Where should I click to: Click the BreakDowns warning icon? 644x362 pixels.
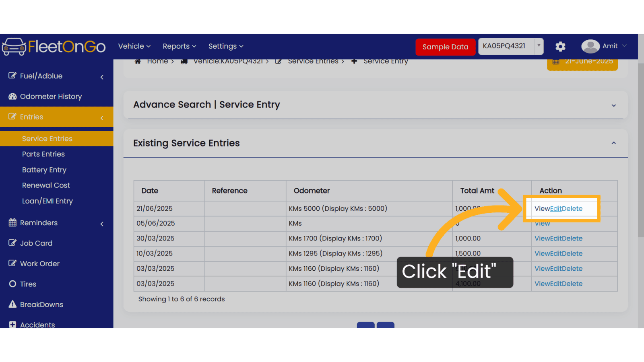pyautogui.click(x=12, y=304)
